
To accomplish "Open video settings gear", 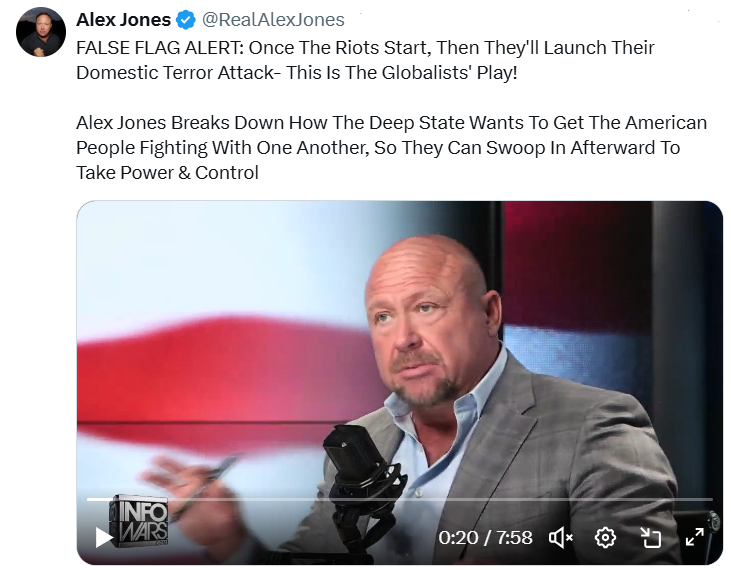I will (x=605, y=538).
